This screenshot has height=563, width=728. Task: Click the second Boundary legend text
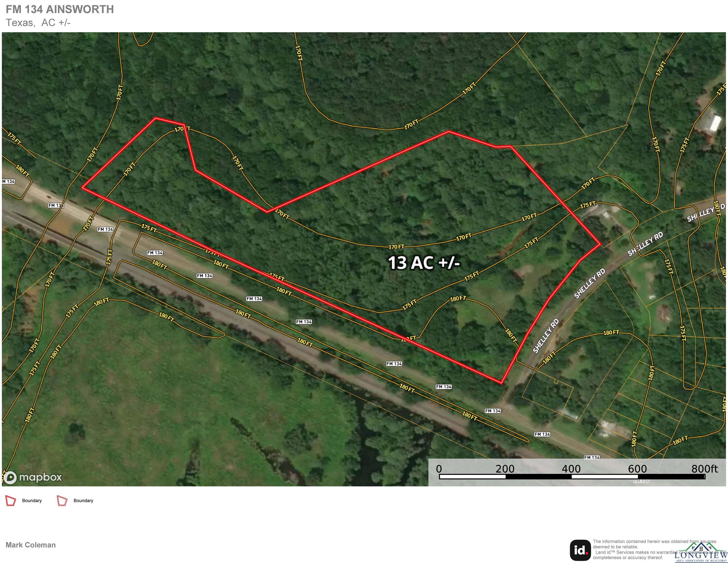83,501
